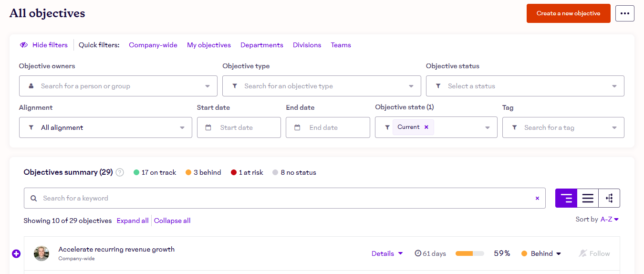Click the help icon beside Objectives summary
Screen dimensions: 644x274
point(120,172)
